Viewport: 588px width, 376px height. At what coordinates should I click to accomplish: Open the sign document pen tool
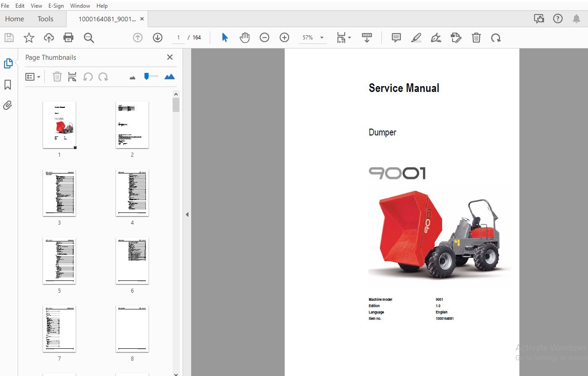tap(436, 38)
